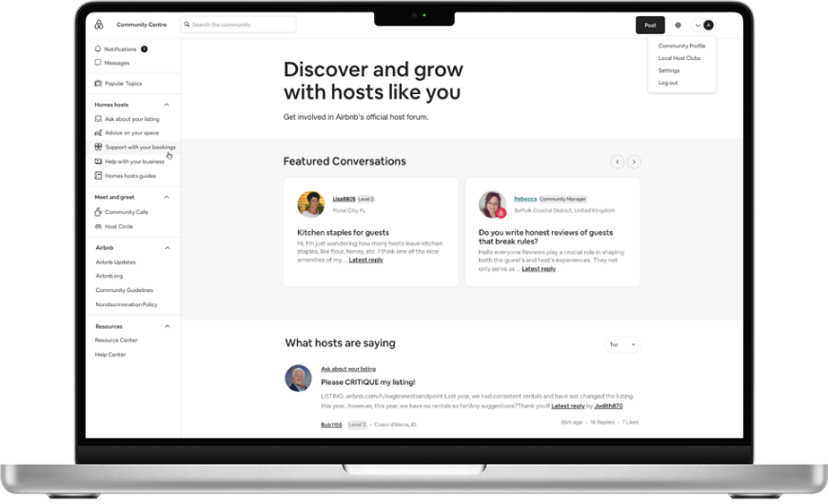Click the Support with your bookings icon
Image resolution: width=828 pixels, height=504 pixels.
[x=98, y=146]
